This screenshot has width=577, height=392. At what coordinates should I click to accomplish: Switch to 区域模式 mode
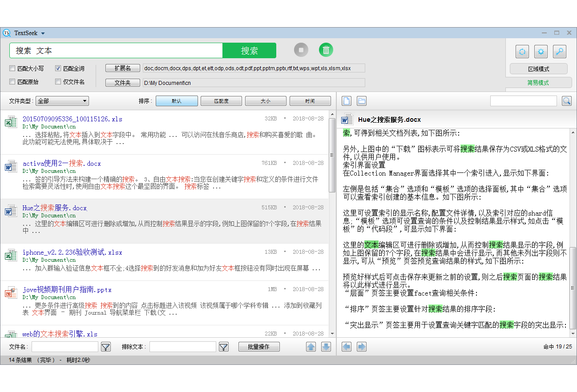538,69
